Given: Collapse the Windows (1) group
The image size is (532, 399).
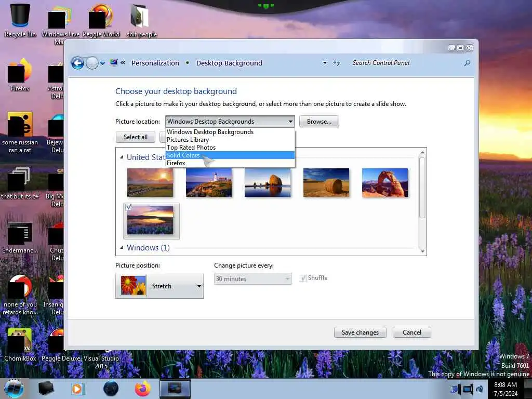Looking at the screenshot, I should tap(122, 247).
